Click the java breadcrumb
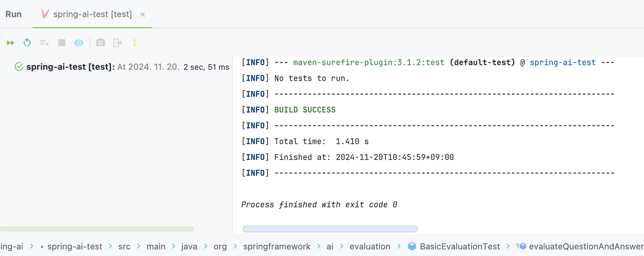Image resolution: width=644 pixels, height=256 pixels. coord(189,246)
